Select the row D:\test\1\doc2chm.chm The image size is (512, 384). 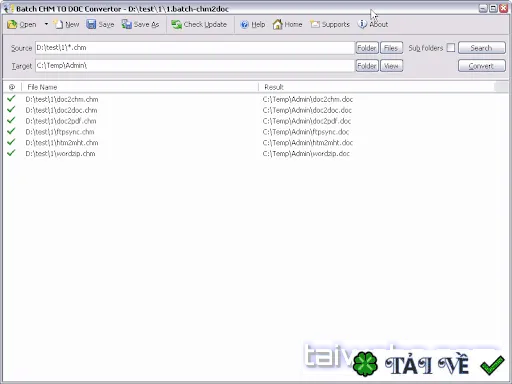point(62,99)
